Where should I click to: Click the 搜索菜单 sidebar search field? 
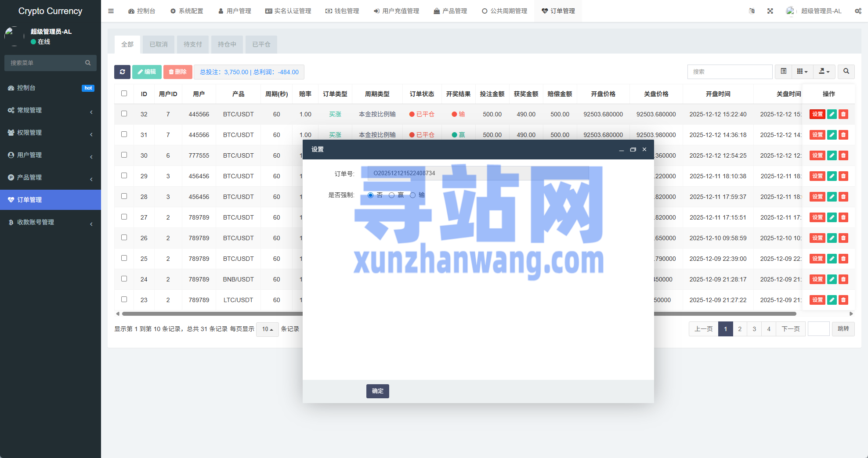click(46, 63)
